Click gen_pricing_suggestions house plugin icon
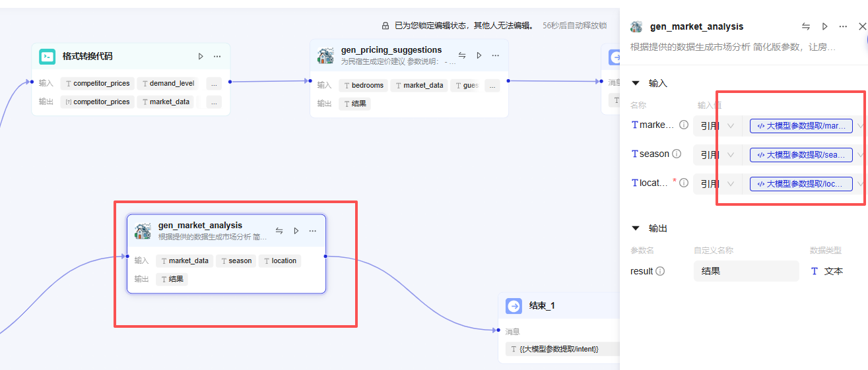Image resolution: width=868 pixels, height=370 pixels. point(325,55)
